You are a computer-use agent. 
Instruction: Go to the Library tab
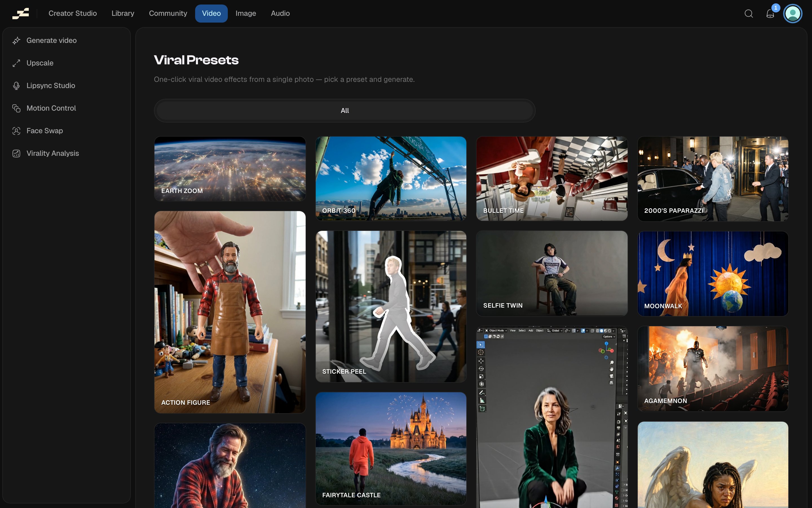pos(123,14)
